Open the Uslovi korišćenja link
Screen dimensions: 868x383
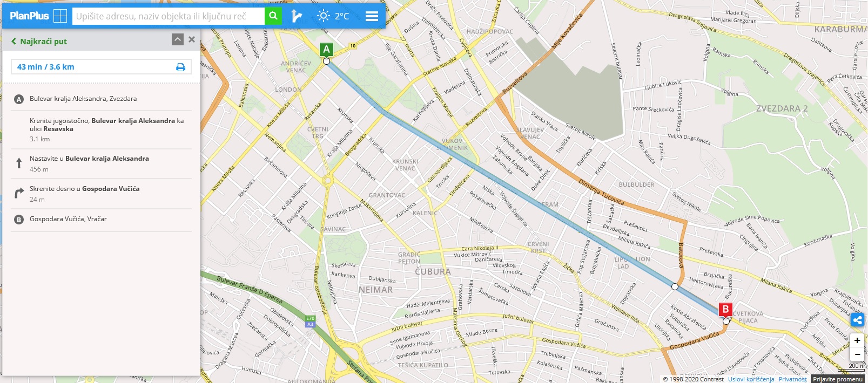point(751,379)
